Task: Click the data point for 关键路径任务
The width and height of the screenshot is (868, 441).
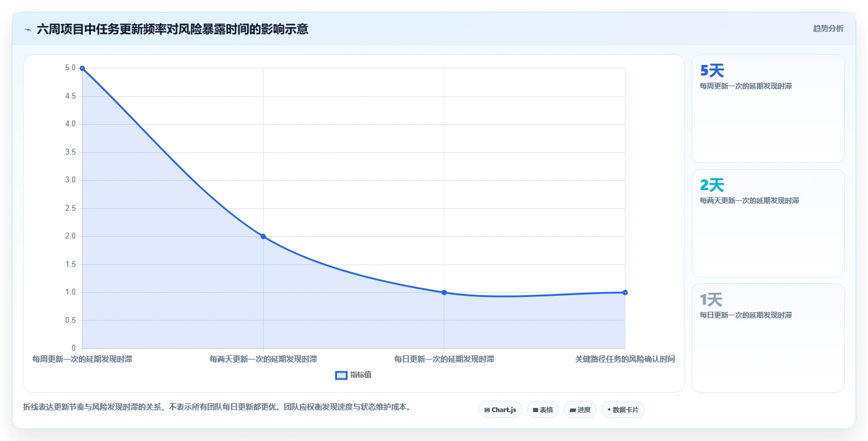Action: [x=625, y=292]
